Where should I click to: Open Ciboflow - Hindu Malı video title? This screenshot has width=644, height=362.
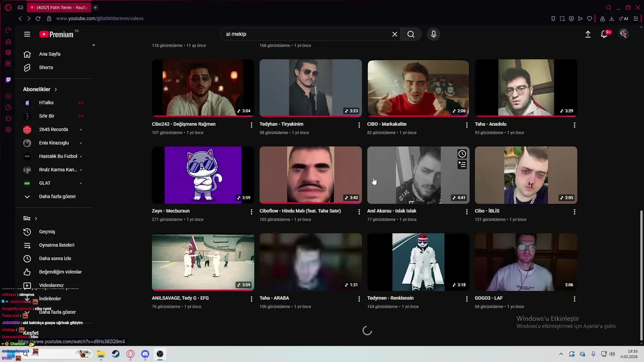click(x=300, y=211)
